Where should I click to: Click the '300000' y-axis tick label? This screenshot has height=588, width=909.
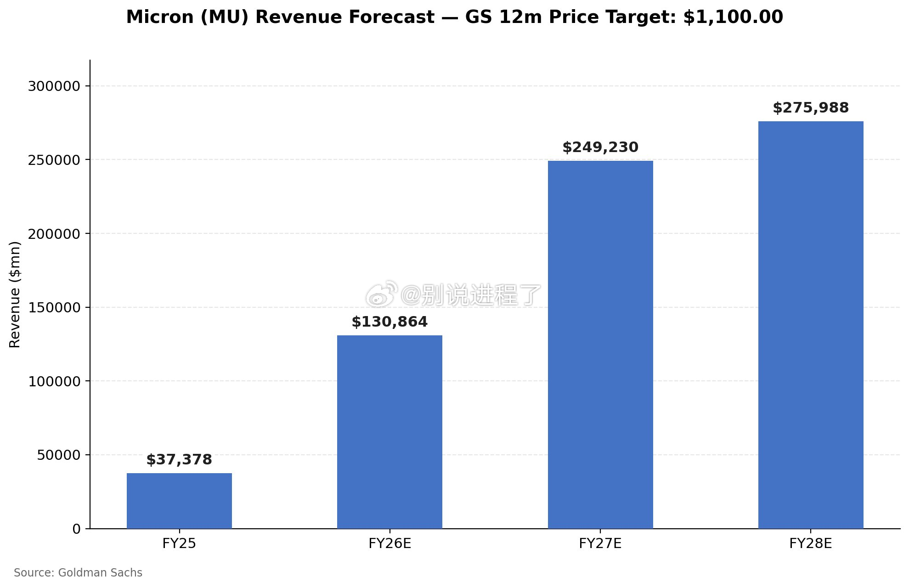click(54, 86)
